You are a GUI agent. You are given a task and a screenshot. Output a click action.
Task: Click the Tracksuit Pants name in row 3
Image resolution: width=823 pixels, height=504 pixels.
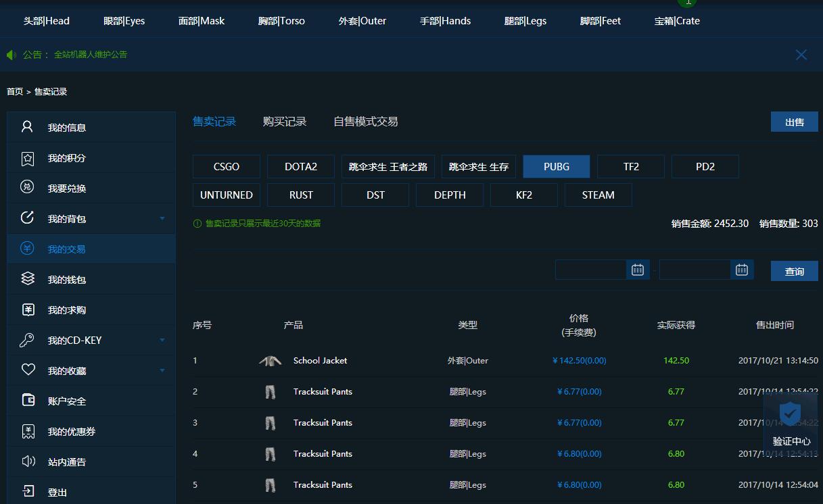tap(323, 423)
